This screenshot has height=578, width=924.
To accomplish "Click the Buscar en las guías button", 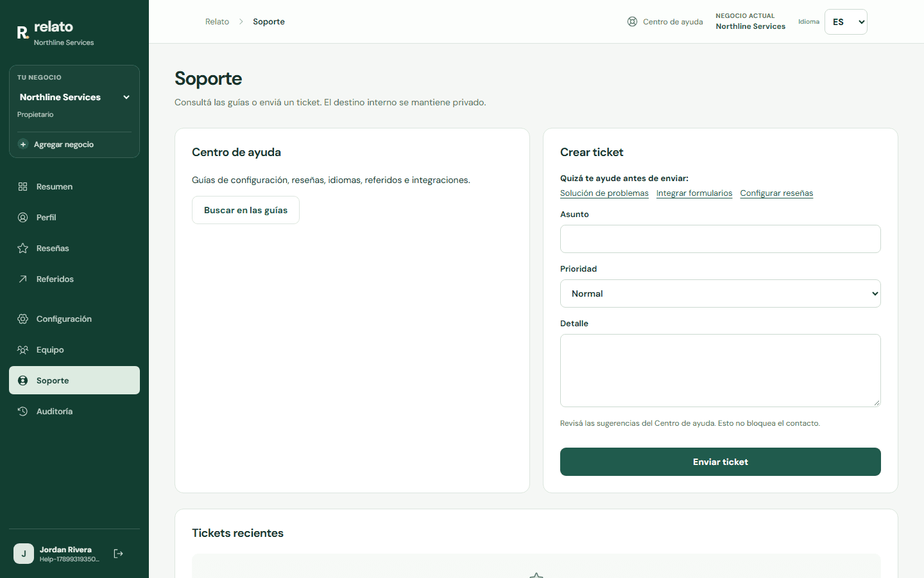I will (x=246, y=210).
